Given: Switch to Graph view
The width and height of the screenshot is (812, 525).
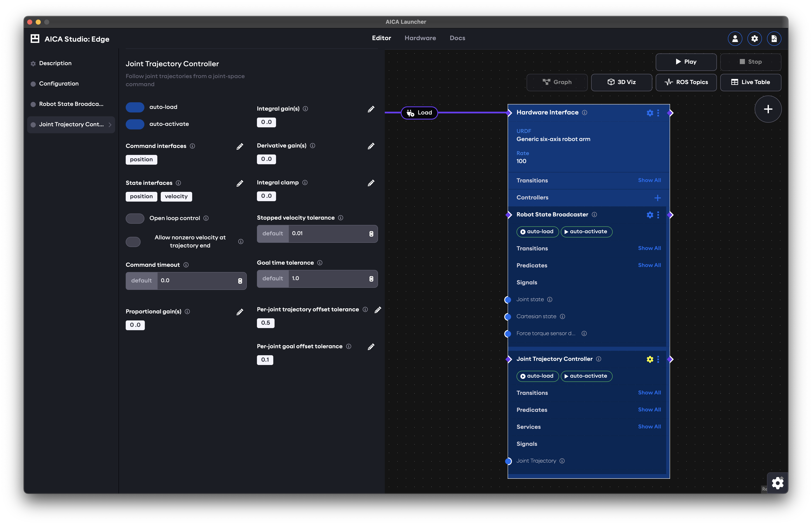Looking at the screenshot, I should pos(557,82).
